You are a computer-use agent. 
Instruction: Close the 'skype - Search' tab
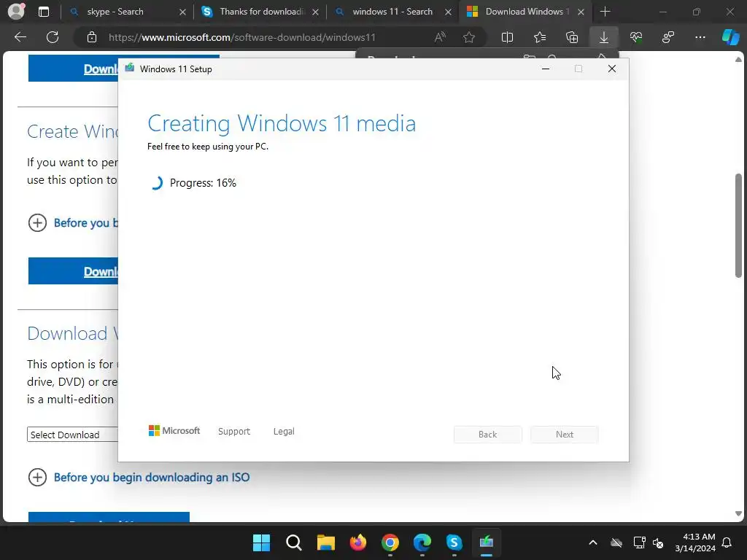[182, 12]
